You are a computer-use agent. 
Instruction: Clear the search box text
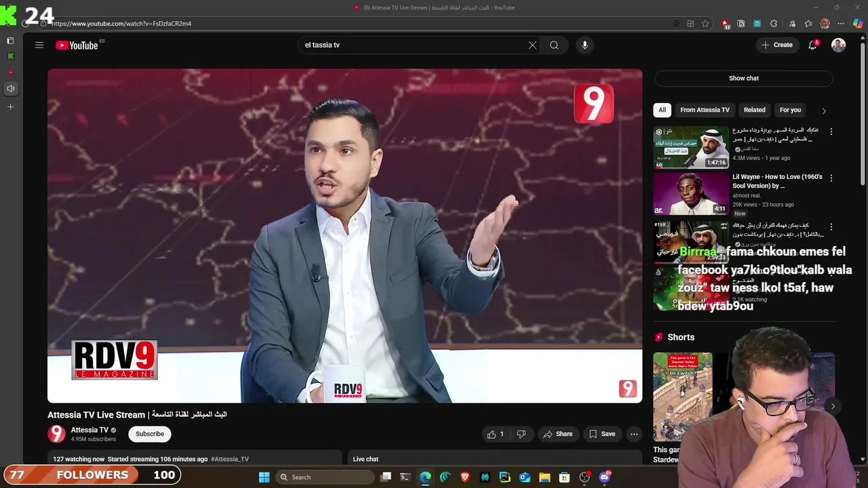[x=532, y=45]
